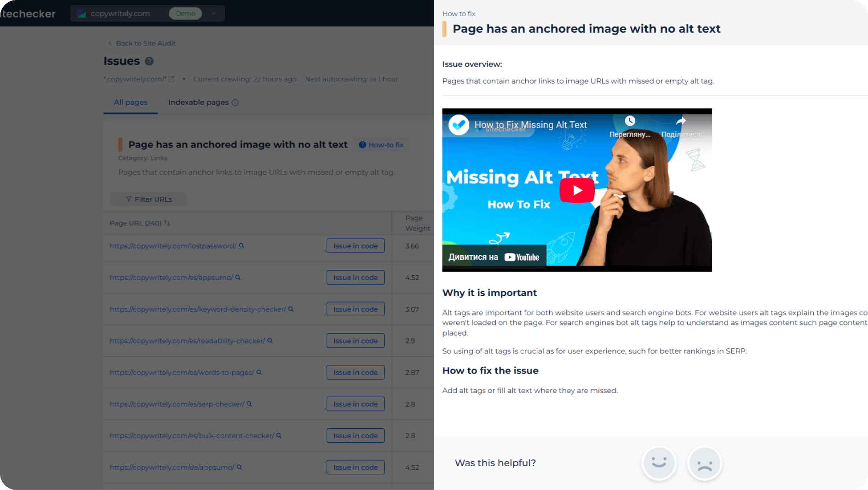
Task: Open the es/serp-checker URL
Action: [177, 404]
